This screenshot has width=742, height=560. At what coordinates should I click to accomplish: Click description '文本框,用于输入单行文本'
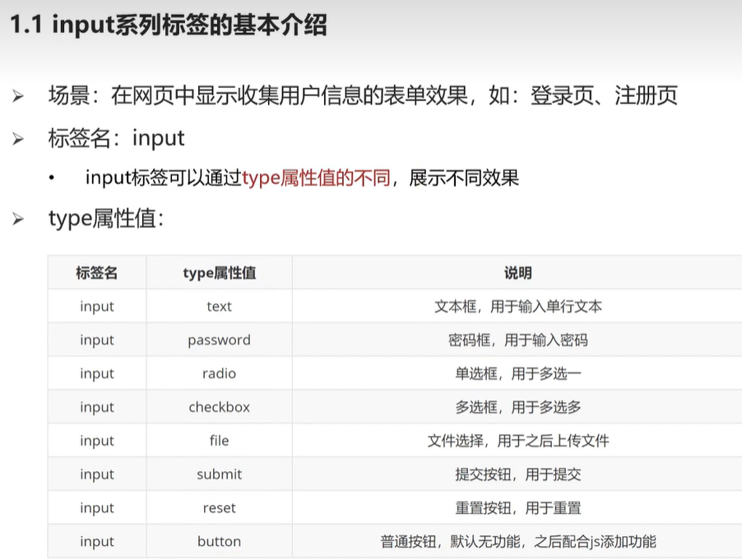click(518, 307)
